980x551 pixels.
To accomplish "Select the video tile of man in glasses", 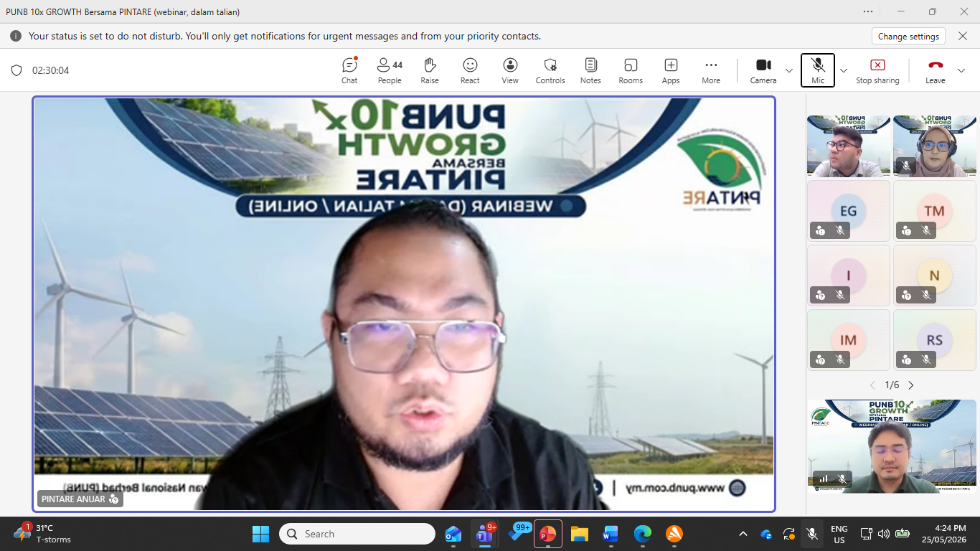I will point(849,146).
